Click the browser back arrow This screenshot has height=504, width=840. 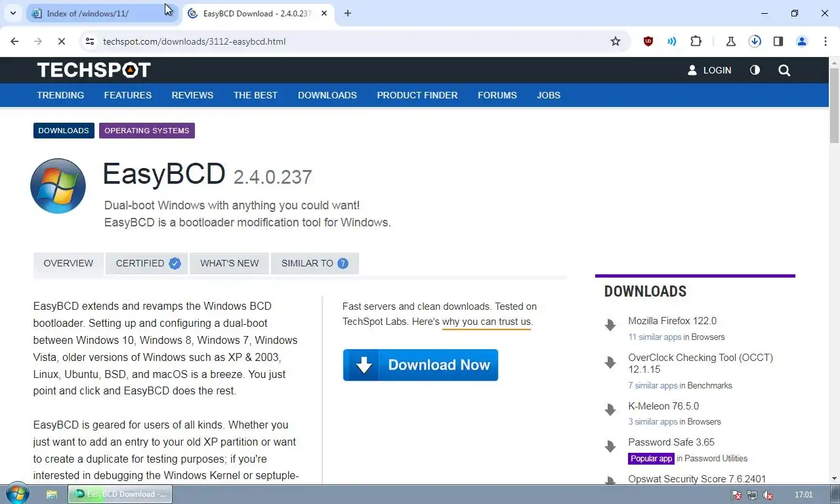[x=14, y=41]
